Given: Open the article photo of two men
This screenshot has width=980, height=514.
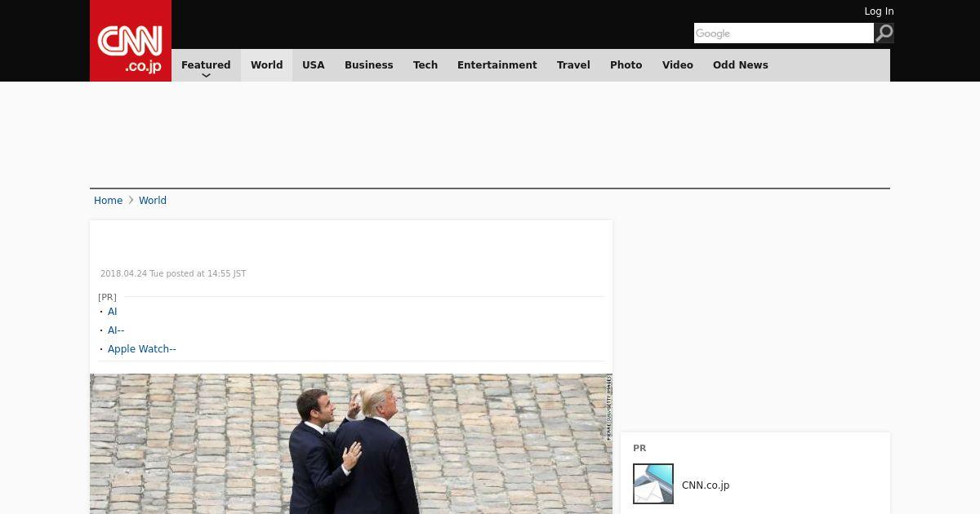Looking at the screenshot, I should click(351, 444).
